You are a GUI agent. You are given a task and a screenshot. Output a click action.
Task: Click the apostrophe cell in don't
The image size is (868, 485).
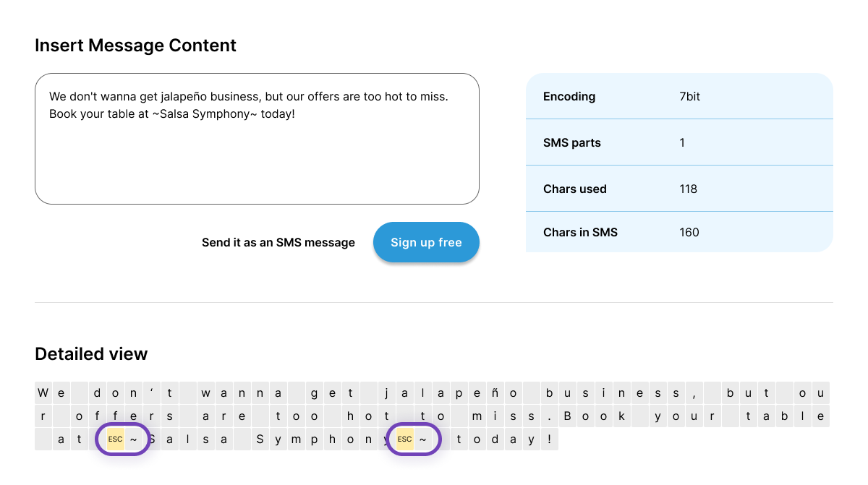[152, 393]
